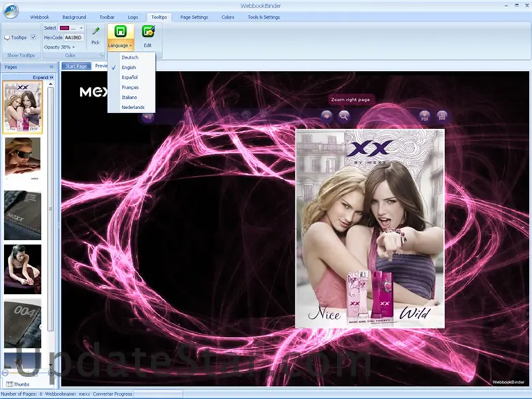
Task: Click the thumbnails grid icon in viewer
Action: [442, 117]
